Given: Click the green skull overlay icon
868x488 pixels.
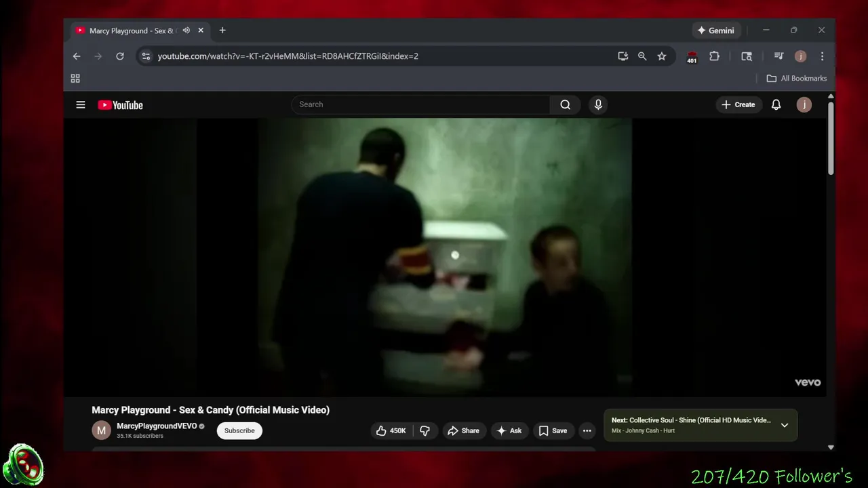Looking at the screenshot, I should point(24,466).
